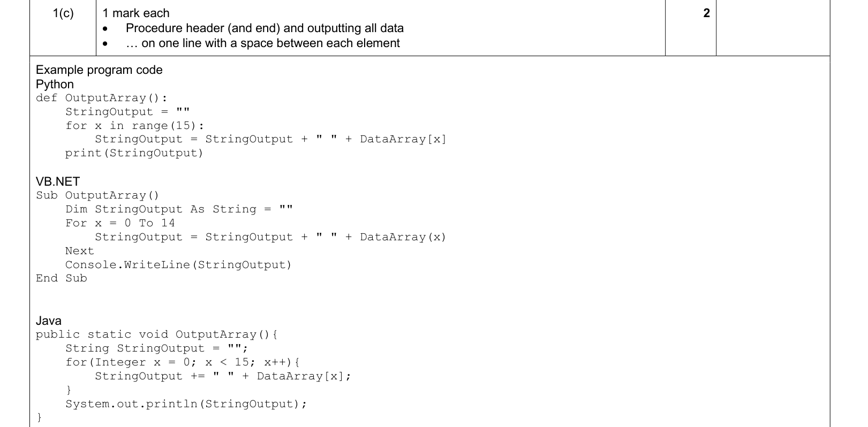868x427 pixels.
Task: Click the 'on one line with a space' bullet
Action: (x=263, y=43)
